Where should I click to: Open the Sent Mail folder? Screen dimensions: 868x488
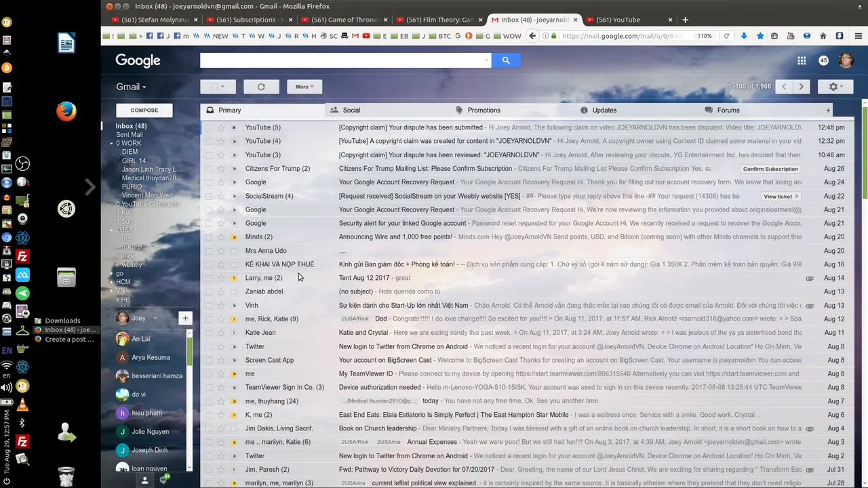[129, 135]
